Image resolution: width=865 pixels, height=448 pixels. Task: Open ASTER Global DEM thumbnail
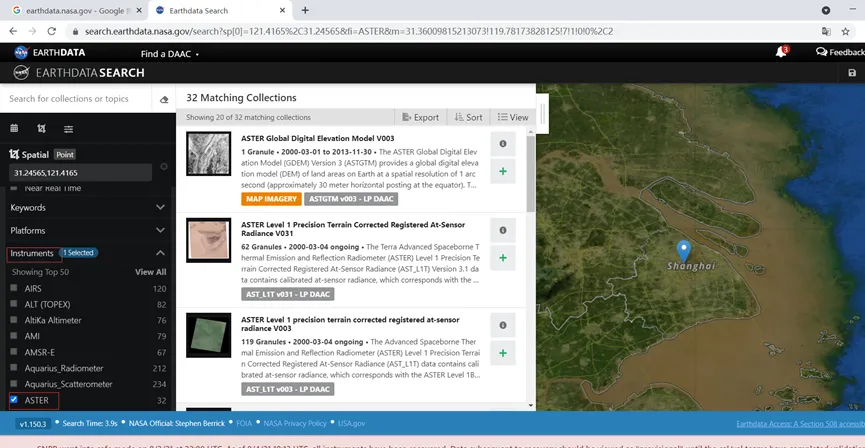(209, 153)
